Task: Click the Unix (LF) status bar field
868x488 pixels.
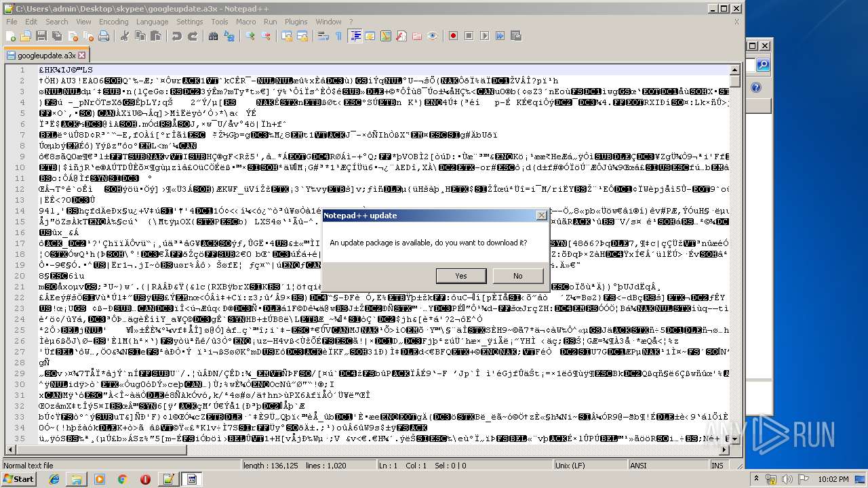Action: tap(591, 466)
